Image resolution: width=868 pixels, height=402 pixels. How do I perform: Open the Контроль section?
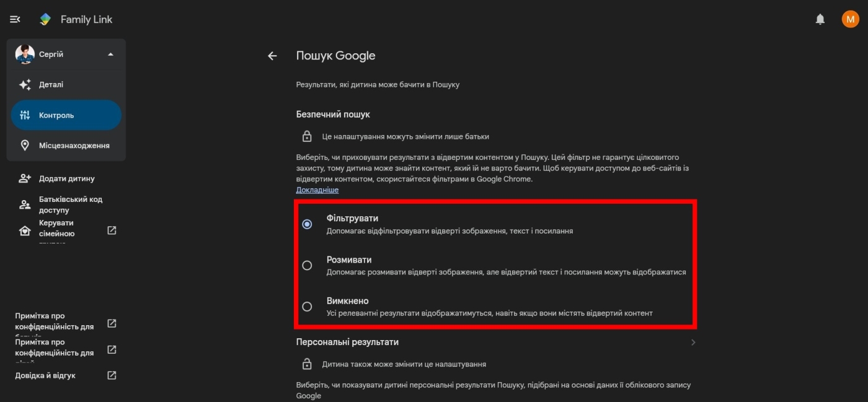click(66, 115)
